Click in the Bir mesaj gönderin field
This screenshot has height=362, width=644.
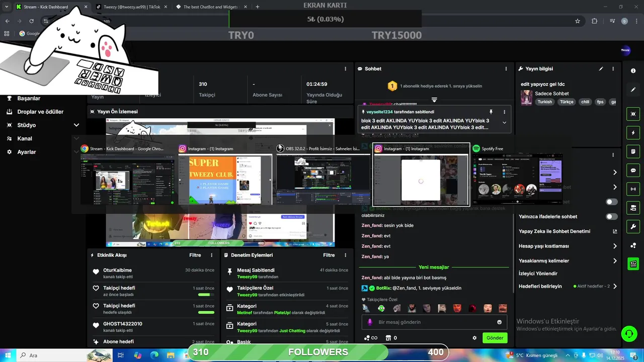(x=434, y=322)
